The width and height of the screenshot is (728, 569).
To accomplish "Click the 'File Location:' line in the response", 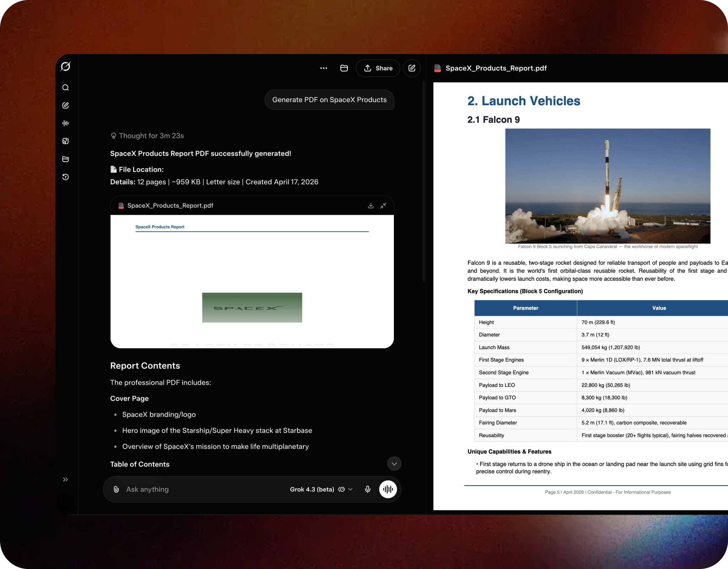I will click(137, 170).
